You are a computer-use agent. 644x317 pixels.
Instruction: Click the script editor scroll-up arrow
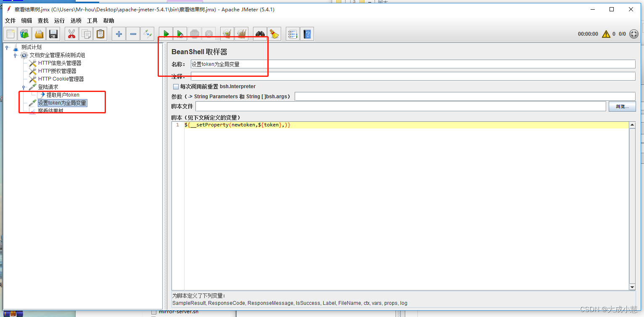(x=632, y=125)
